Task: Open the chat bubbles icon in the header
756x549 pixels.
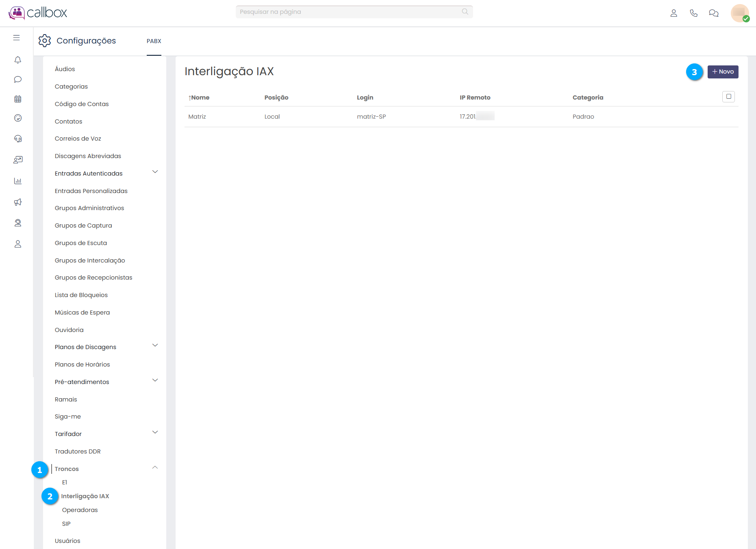Action: tap(713, 13)
